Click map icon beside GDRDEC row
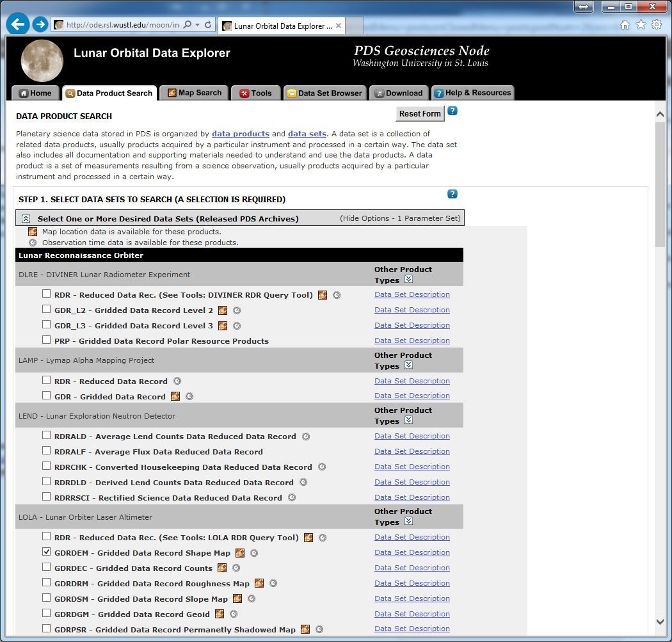 tap(222, 568)
